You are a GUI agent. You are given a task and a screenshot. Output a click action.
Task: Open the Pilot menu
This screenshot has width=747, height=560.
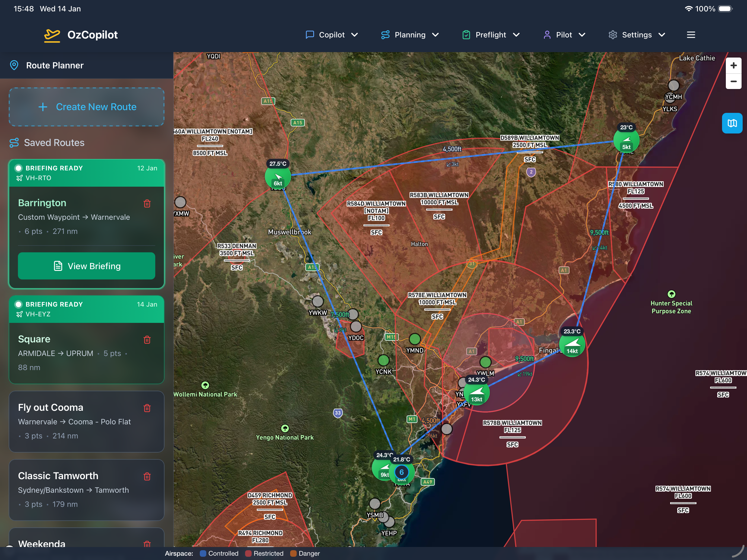pyautogui.click(x=564, y=35)
